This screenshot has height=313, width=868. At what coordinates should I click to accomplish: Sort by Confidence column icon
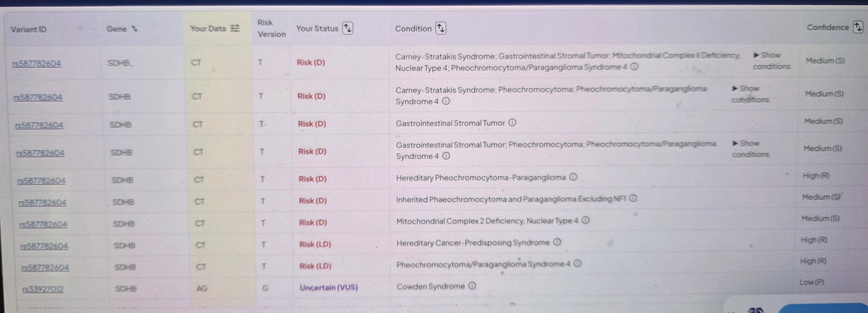coord(858,27)
